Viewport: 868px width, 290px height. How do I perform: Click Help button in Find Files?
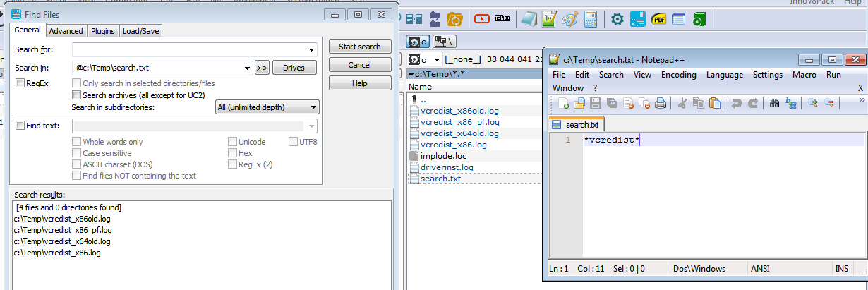pyautogui.click(x=360, y=83)
